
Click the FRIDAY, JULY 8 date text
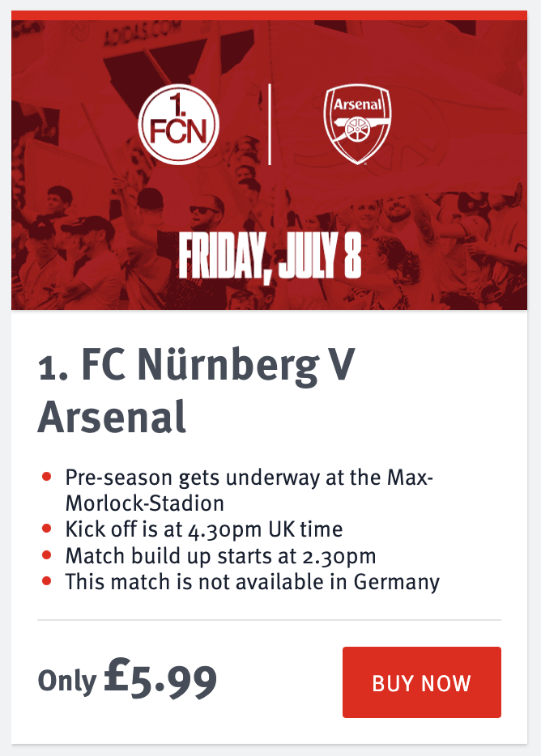click(x=270, y=256)
